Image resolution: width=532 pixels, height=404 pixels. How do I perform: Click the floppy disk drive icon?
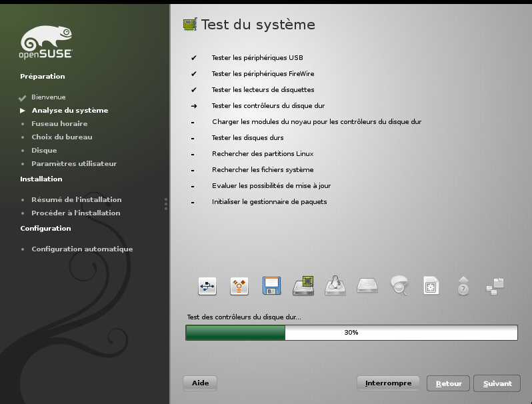click(271, 286)
